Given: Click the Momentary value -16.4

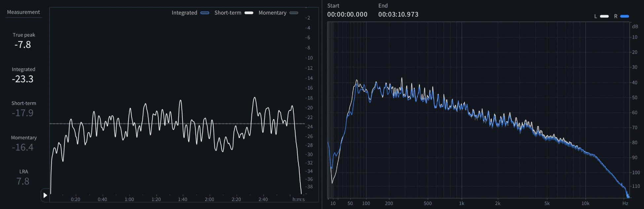Looking at the screenshot, I should (x=23, y=147).
